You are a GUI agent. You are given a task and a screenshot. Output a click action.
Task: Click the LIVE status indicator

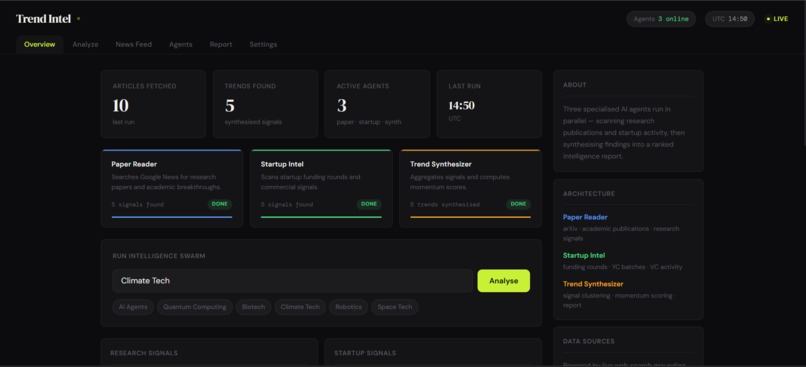pos(777,19)
